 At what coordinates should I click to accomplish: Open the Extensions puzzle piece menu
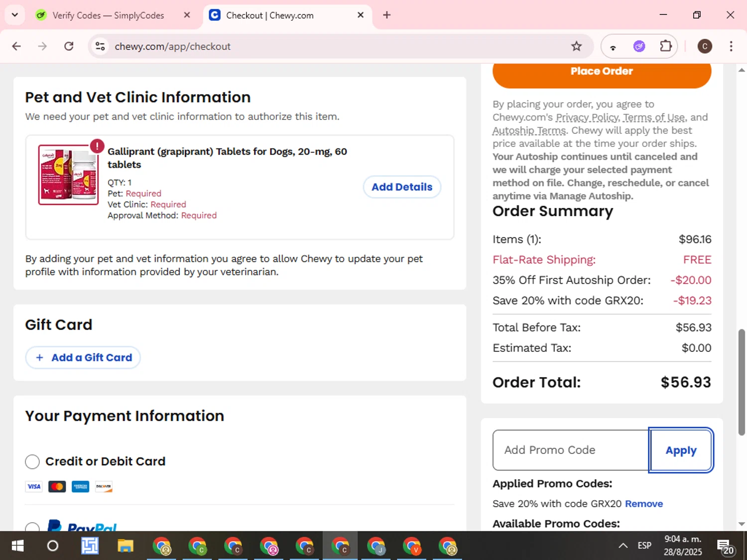click(x=665, y=46)
